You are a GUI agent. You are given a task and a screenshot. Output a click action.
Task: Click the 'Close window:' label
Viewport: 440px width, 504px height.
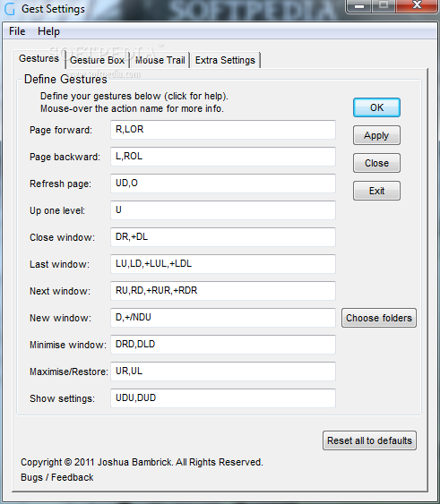[x=62, y=237]
